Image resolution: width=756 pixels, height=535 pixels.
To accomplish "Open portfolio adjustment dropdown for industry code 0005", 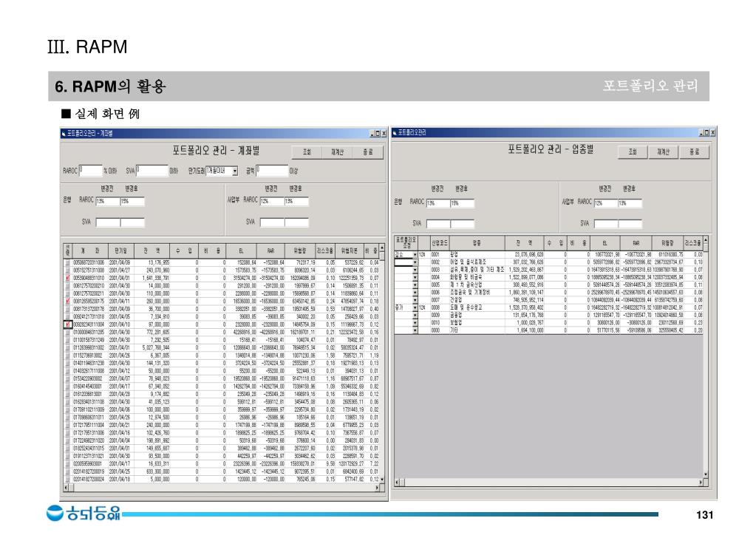I will (415, 285).
